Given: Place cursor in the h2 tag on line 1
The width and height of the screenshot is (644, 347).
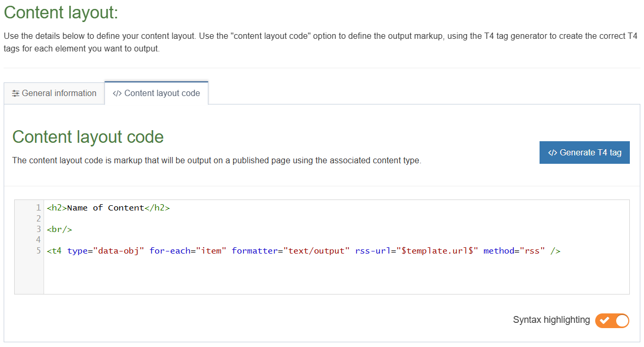Looking at the screenshot, I should pyautogui.click(x=57, y=207).
